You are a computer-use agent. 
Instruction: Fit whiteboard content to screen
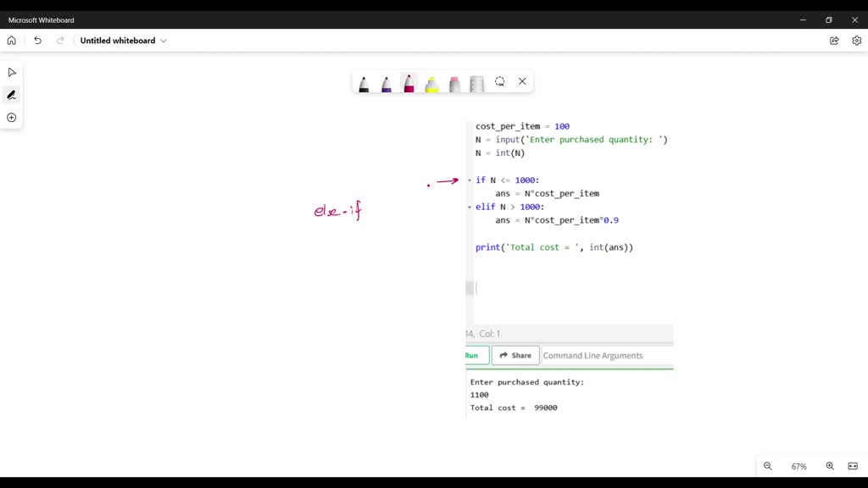852,466
